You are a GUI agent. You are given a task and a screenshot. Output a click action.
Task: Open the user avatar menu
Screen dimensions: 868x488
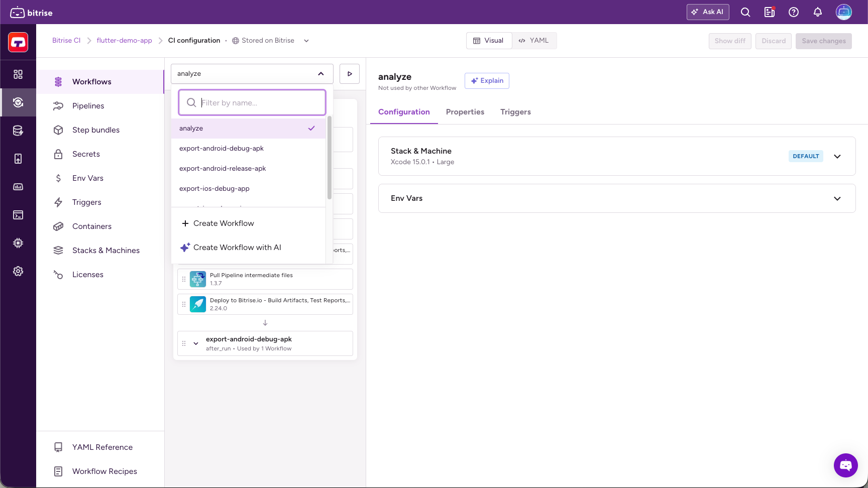844,12
